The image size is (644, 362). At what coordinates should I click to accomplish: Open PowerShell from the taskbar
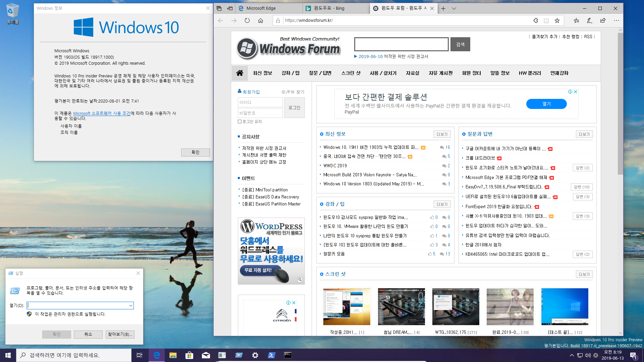[272, 355]
